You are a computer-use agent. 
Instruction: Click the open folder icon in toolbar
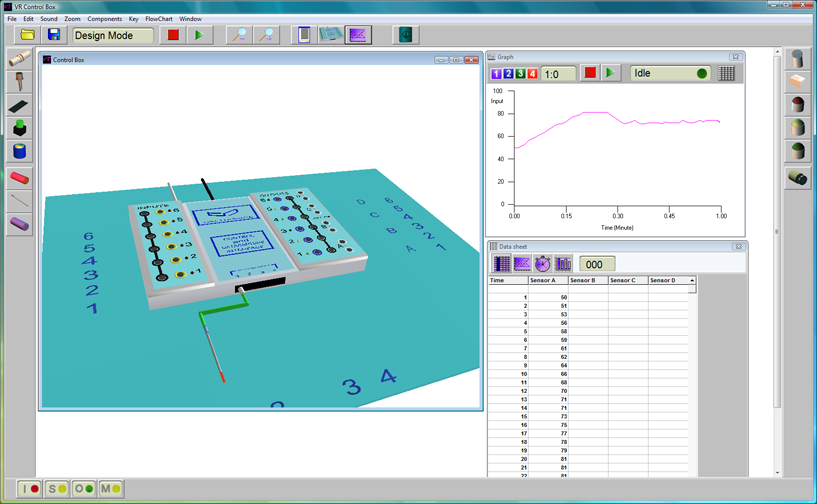pyautogui.click(x=28, y=35)
